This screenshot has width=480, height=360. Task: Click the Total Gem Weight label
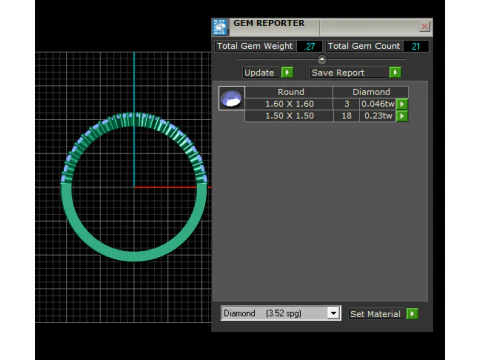pos(255,46)
